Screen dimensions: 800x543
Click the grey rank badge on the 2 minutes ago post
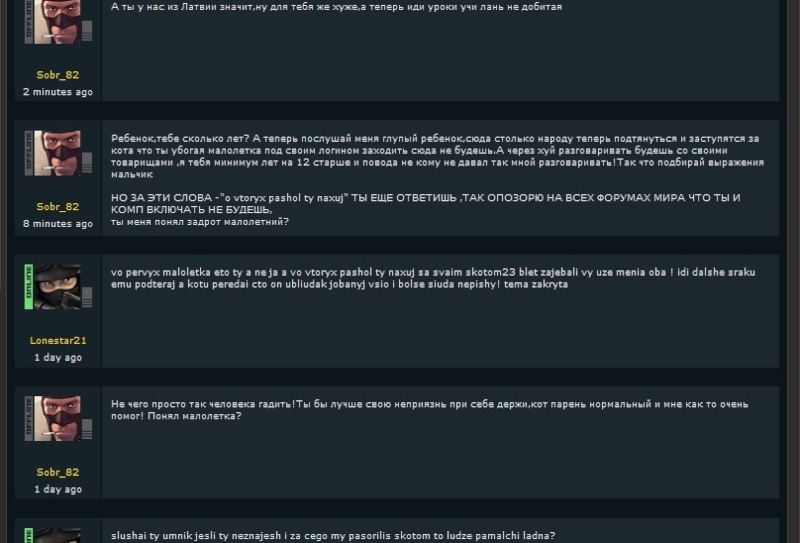87,31
